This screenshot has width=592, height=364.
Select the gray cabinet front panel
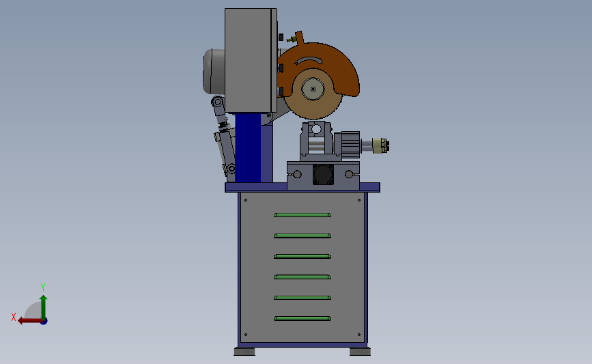coord(302,267)
